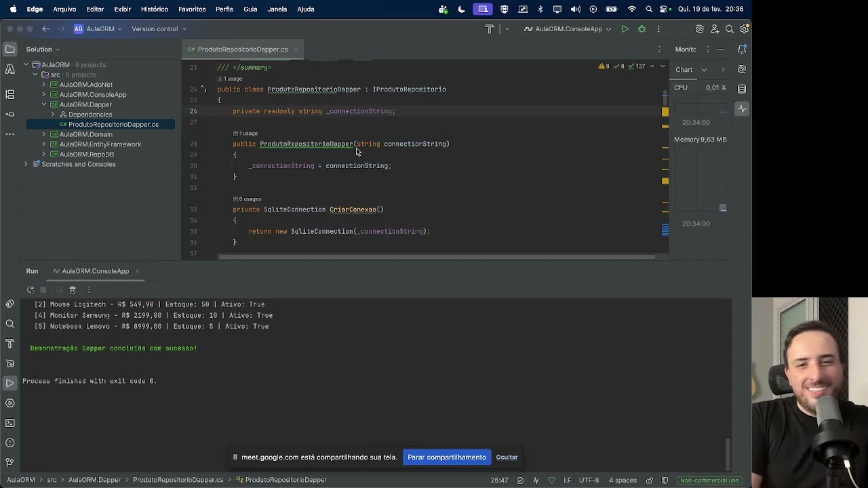The width and height of the screenshot is (868, 488).
Task: Run AulaORM.ConsoleApp with green play button
Action: point(625,29)
